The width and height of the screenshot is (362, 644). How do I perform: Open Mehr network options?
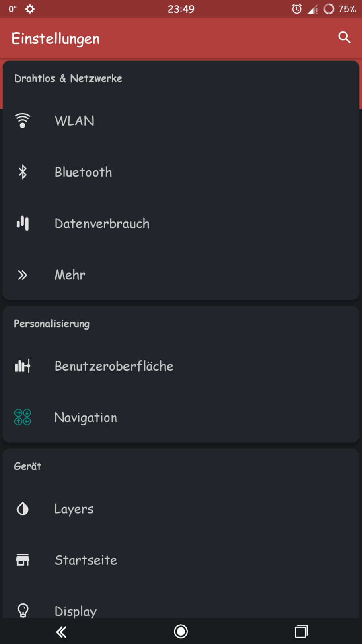click(70, 275)
